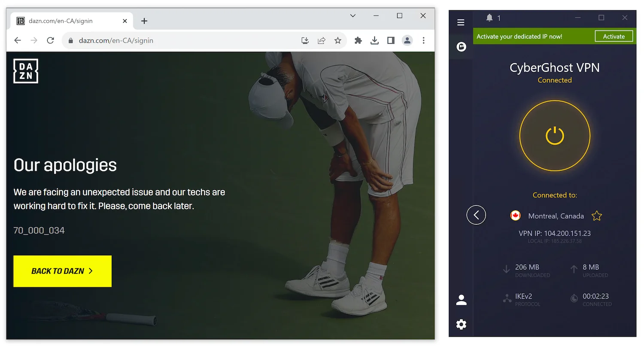Open the Chrome downloads icon
The width and height of the screenshot is (644, 347).
374,40
